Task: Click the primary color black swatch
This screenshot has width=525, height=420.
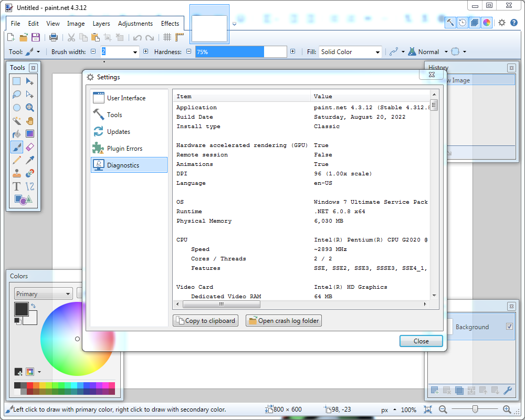Action: [21, 309]
